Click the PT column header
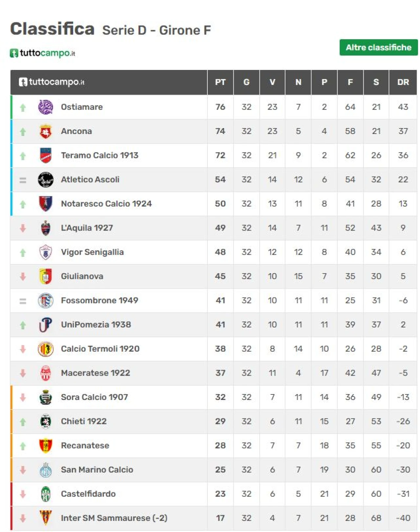Viewport: 420px width, 532px height. 220,82
